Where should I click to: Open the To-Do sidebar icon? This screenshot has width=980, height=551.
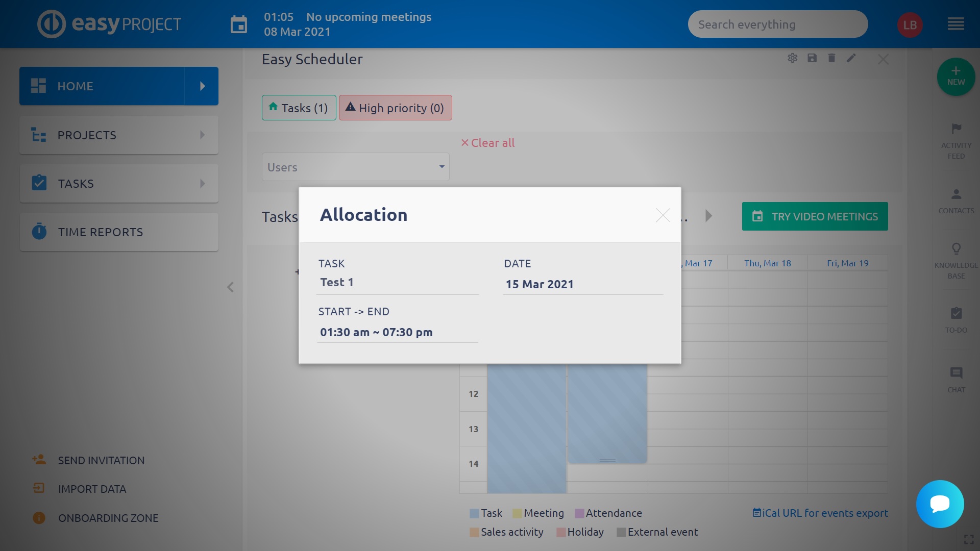pos(956,313)
